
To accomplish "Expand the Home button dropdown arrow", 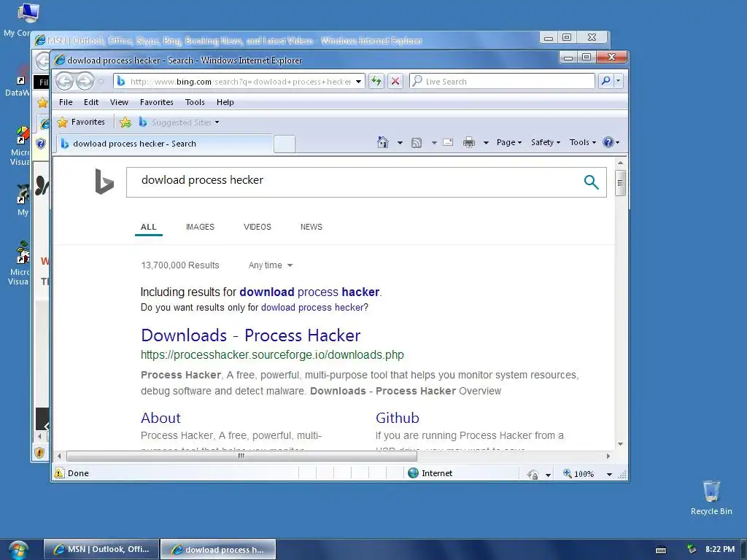I will click(x=400, y=142).
